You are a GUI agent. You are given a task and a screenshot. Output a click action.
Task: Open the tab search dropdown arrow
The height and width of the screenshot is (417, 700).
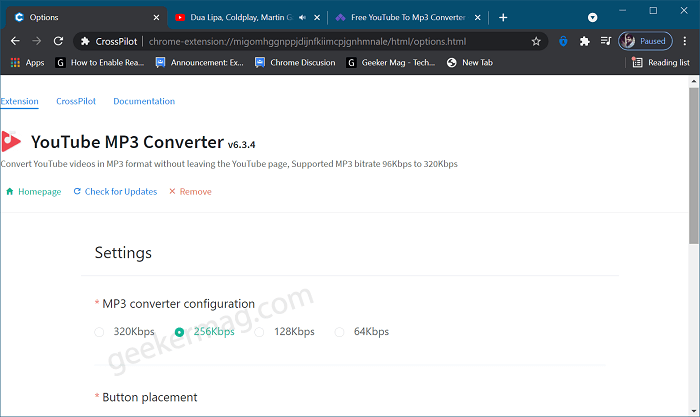tap(592, 17)
